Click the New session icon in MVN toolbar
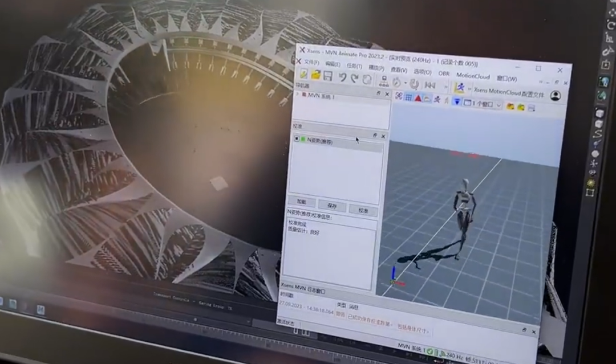Screen dimensions: 616x364 tap(303, 73)
